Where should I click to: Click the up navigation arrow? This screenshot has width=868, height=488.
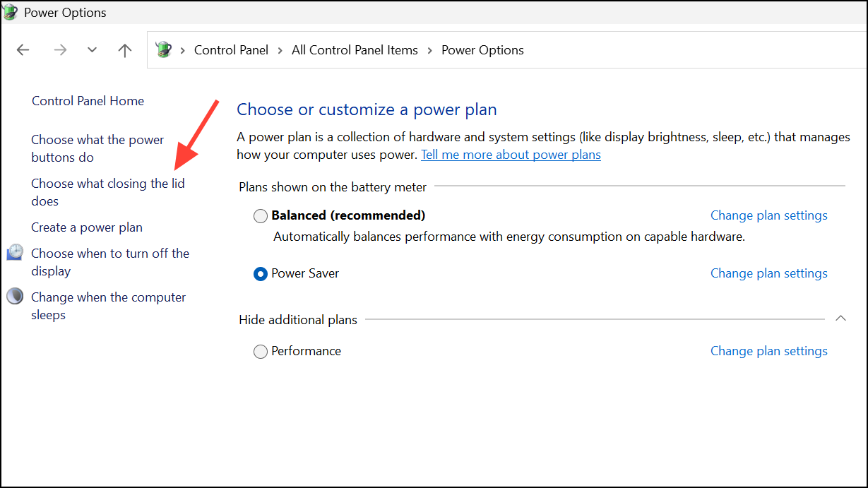(x=124, y=49)
